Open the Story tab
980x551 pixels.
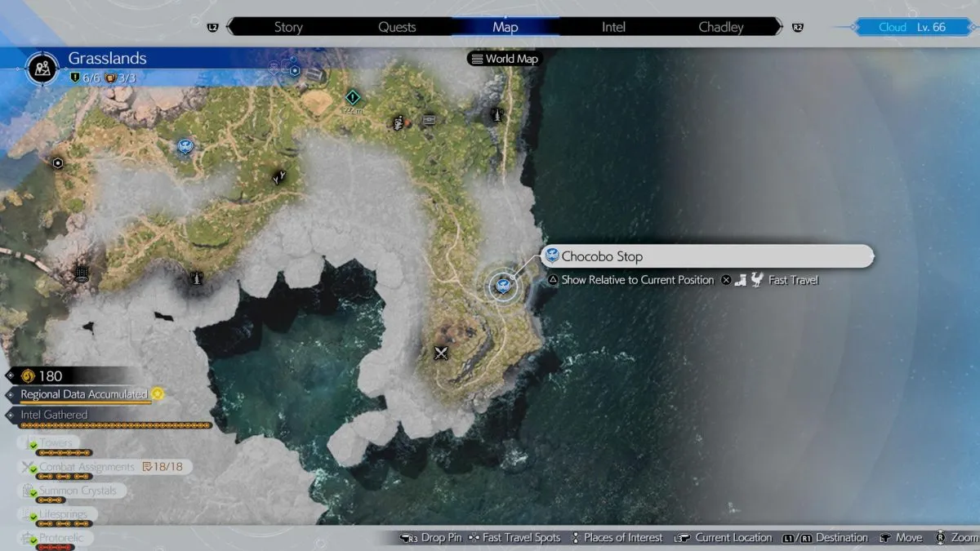point(287,27)
